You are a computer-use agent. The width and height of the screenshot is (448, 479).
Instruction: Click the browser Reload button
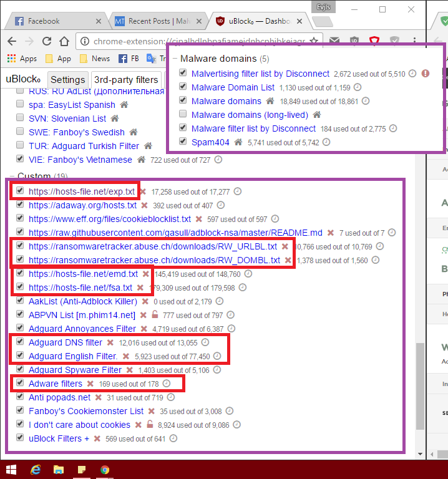[x=46, y=41]
